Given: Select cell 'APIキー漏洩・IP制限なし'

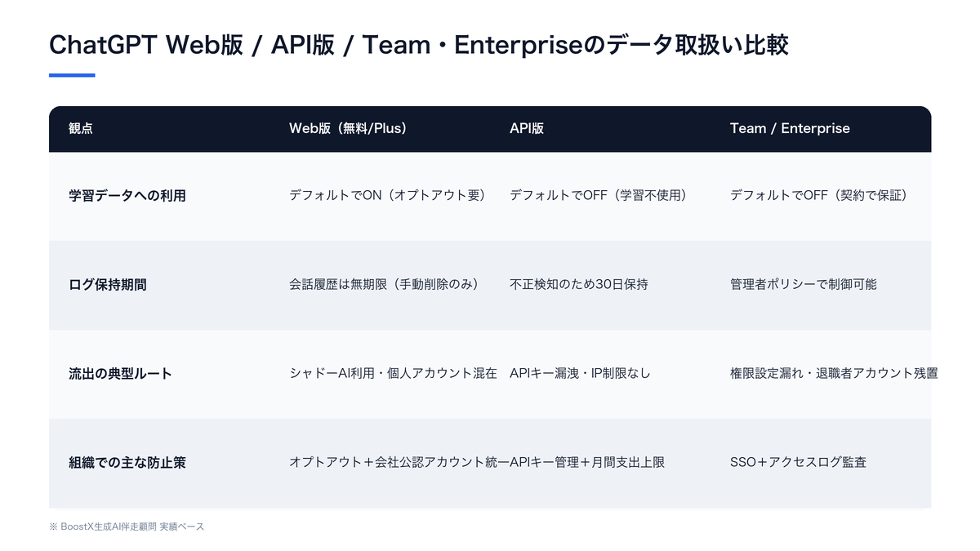Looking at the screenshot, I should coord(580,374).
